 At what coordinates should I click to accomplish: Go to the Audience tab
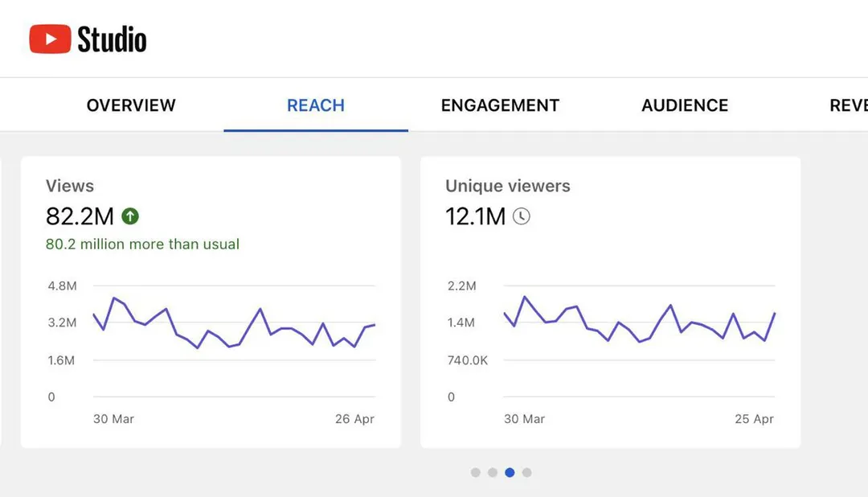[x=685, y=105]
